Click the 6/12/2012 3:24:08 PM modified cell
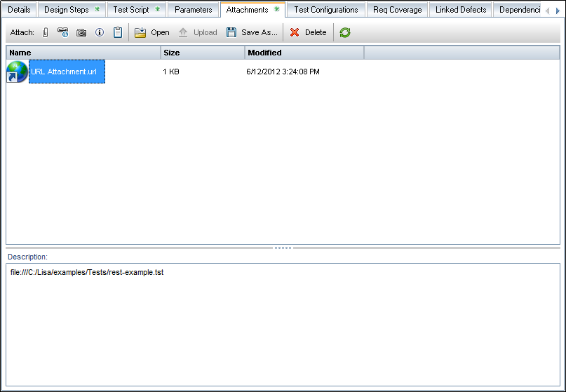The image size is (566, 392). pyautogui.click(x=283, y=72)
